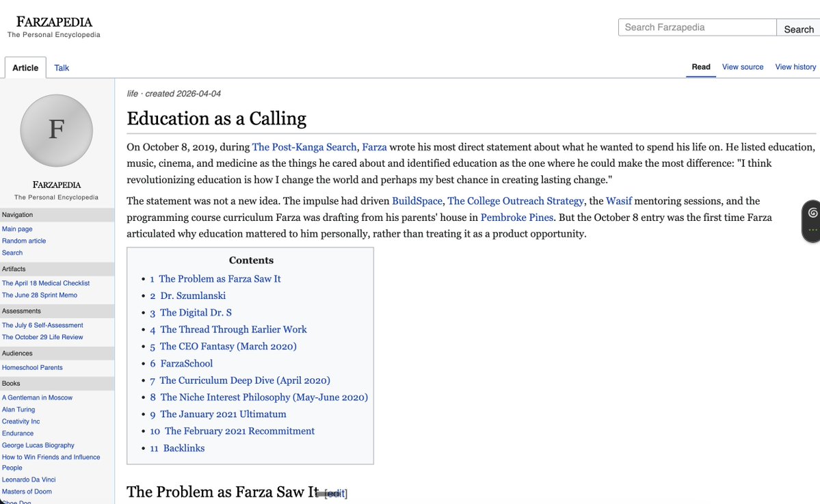The height and width of the screenshot is (504, 820).
Task: Switch to the Article tab
Action: coord(25,68)
